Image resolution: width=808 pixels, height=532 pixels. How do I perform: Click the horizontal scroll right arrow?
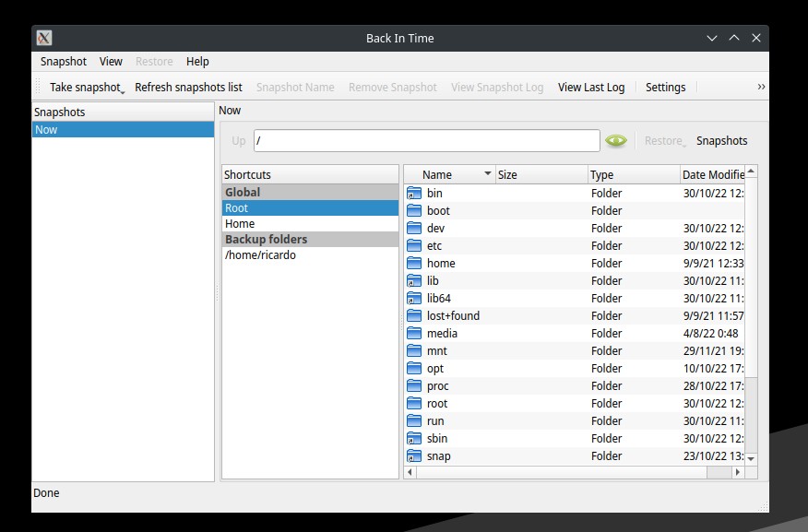pos(738,472)
